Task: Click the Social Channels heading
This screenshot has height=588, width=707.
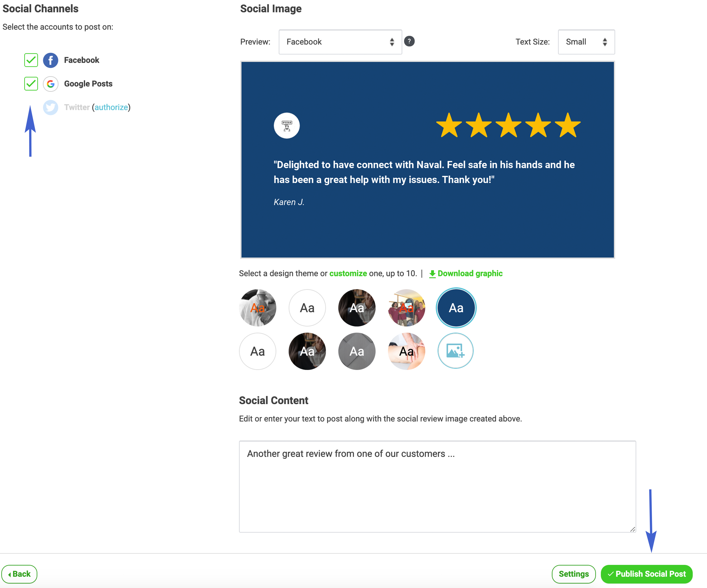Action: (40, 9)
